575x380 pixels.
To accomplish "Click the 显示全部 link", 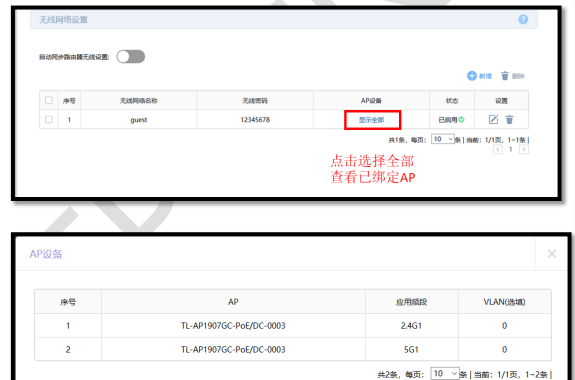I will 371,120.
